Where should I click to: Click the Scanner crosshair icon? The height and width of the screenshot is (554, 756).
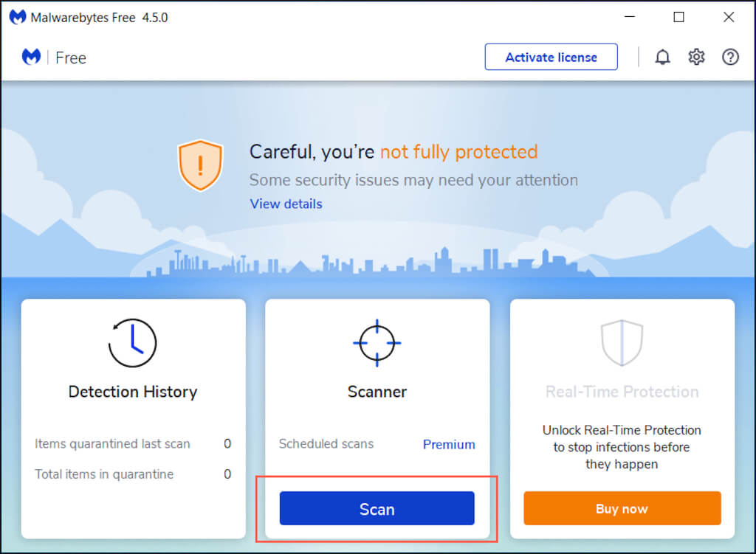coord(377,343)
